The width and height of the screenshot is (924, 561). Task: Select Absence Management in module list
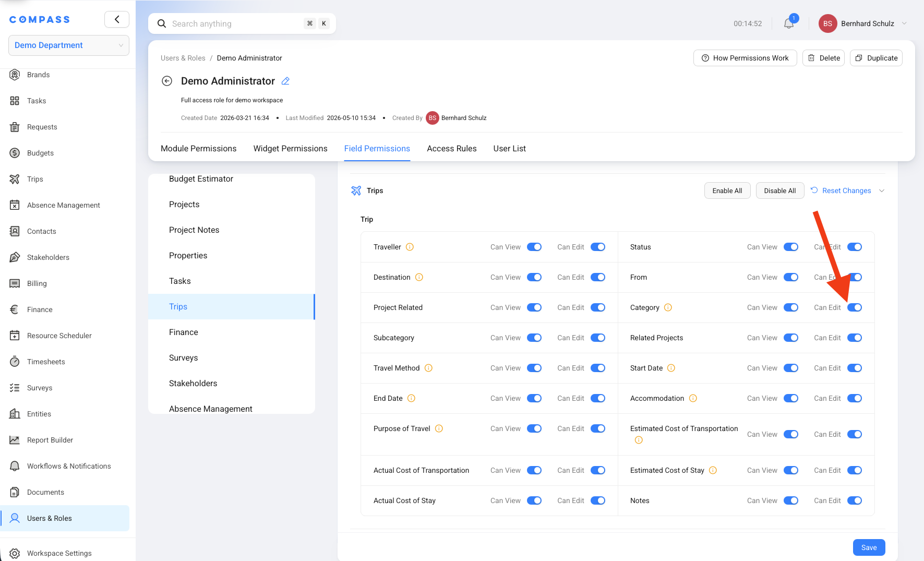232,409
